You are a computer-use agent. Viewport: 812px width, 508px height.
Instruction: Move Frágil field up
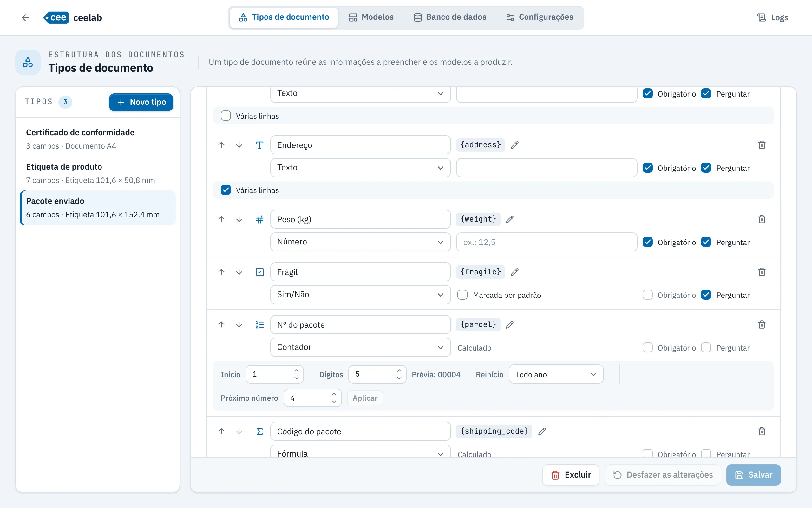pos(221,272)
